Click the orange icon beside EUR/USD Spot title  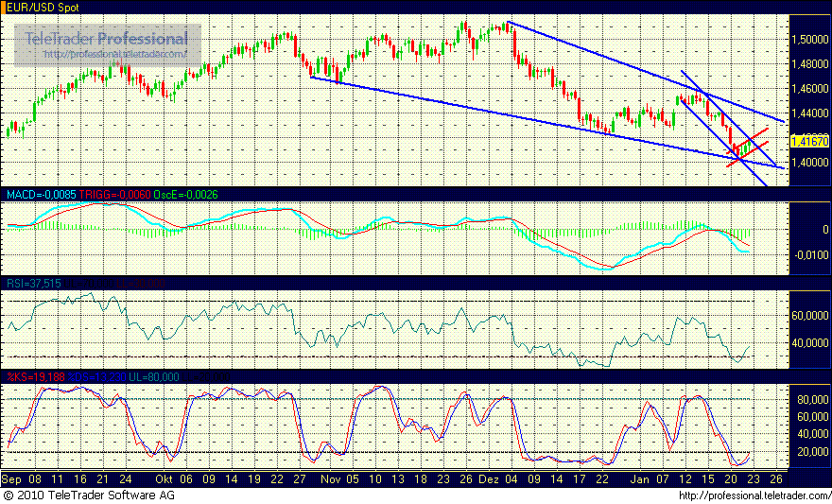click(x=2, y=7)
